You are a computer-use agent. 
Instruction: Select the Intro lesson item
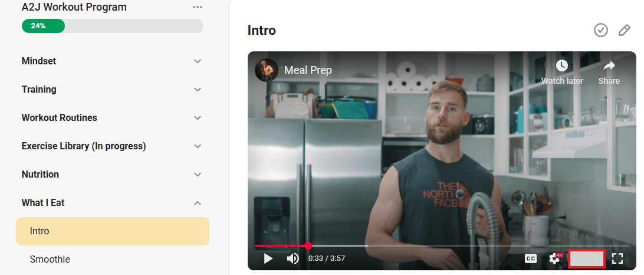(x=113, y=231)
